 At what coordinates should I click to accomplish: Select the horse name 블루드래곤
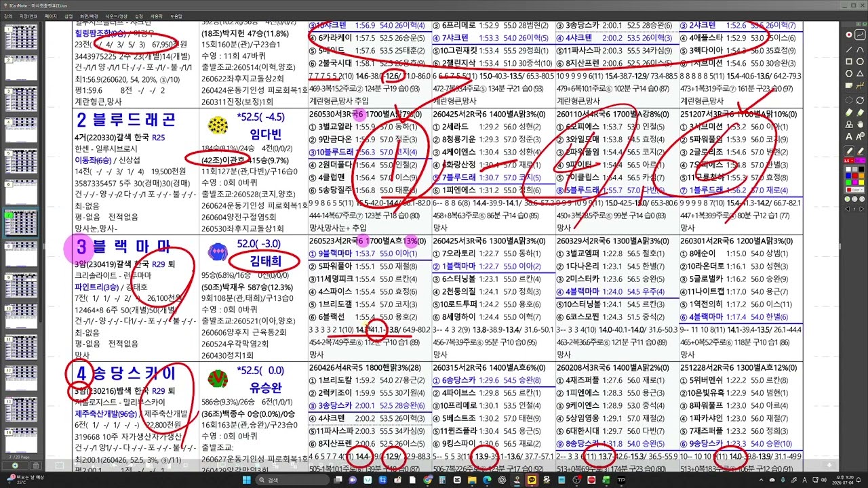click(134, 120)
